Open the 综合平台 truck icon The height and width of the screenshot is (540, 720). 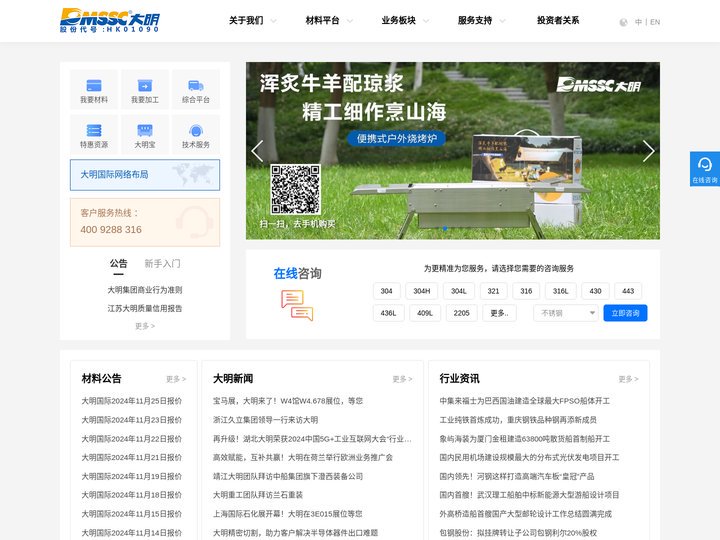click(196, 85)
